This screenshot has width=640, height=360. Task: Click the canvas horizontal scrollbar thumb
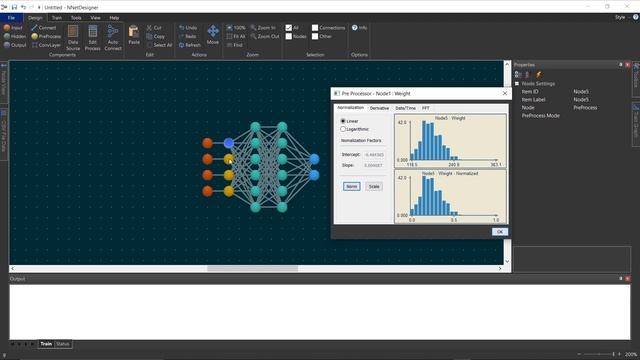pyautogui.click(x=252, y=269)
